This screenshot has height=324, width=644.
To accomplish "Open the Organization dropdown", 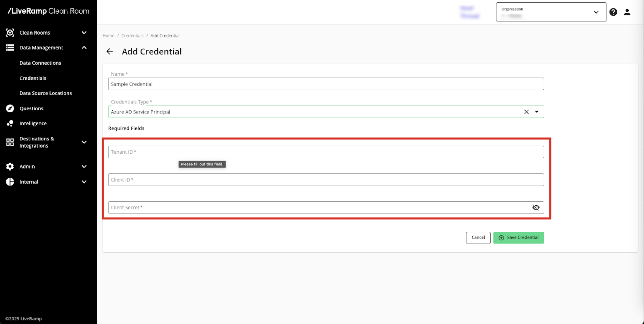I will point(551,12).
